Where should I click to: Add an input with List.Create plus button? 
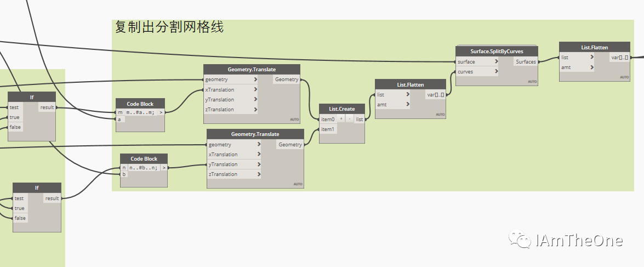[x=341, y=119]
